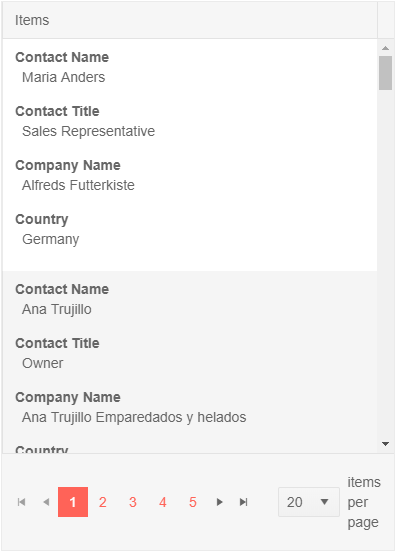Navigate to page 3

pos(133,502)
